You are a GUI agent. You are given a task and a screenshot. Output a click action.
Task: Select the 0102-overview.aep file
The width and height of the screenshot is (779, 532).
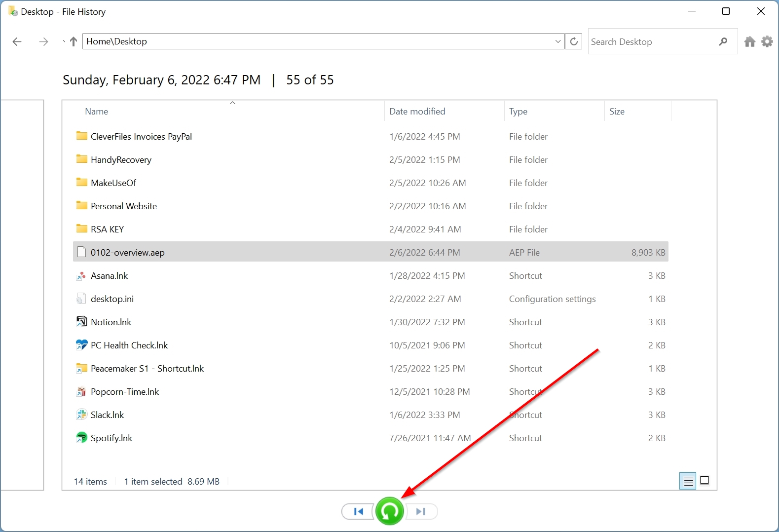(127, 253)
